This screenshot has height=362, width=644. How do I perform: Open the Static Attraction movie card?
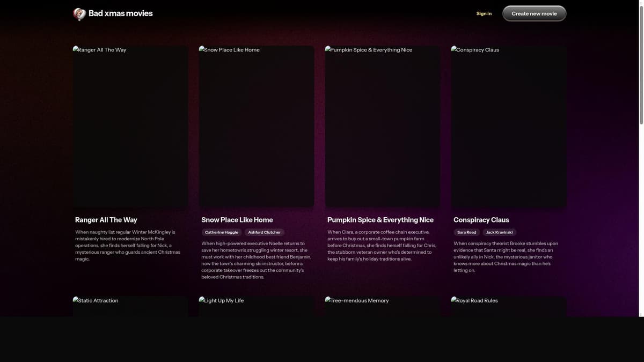click(130, 306)
